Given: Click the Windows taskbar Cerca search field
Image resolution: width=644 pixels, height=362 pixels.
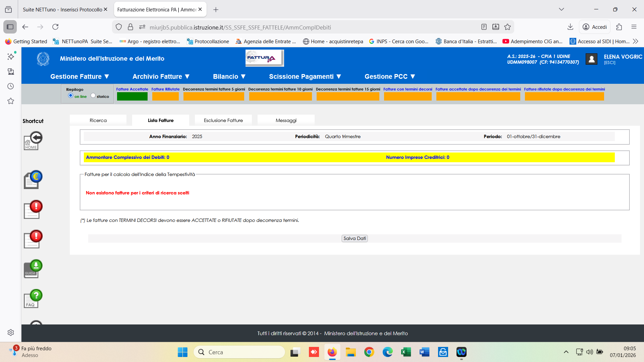Looking at the screenshot, I should [239, 352].
